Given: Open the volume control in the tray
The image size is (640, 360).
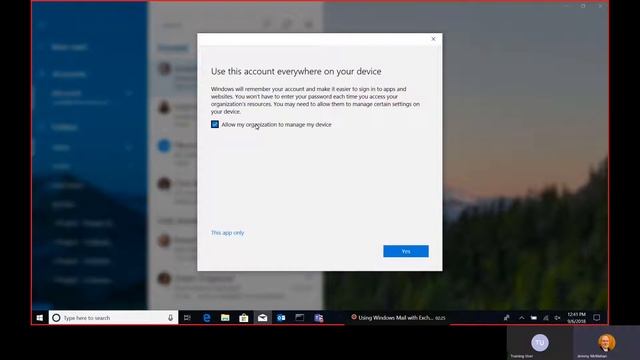Looking at the screenshot, I should click(x=557, y=318).
